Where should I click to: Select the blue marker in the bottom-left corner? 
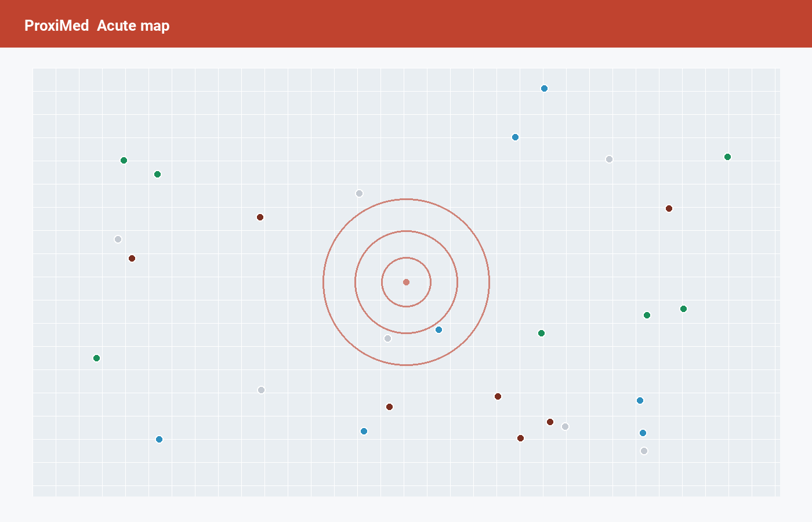(x=159, y=439)
